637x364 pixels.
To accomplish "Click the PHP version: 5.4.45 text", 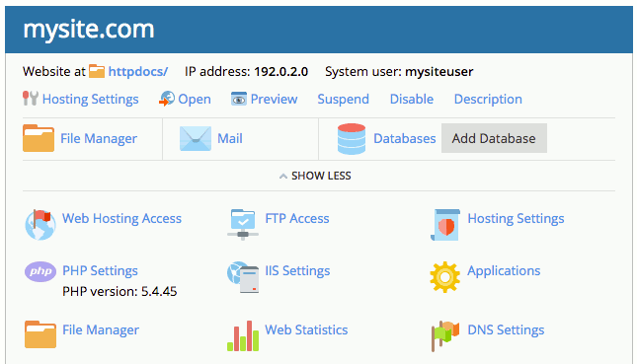I will [x=119, y=291].
